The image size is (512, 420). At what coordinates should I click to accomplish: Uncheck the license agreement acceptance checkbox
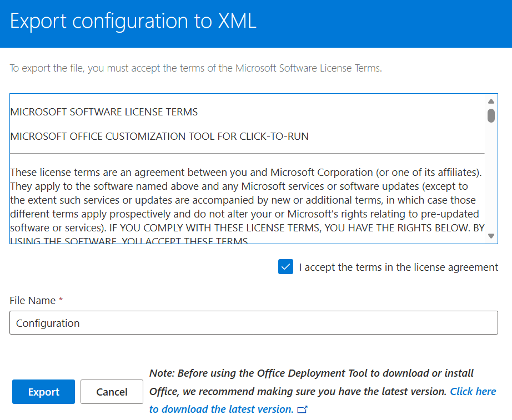[285, 267]
